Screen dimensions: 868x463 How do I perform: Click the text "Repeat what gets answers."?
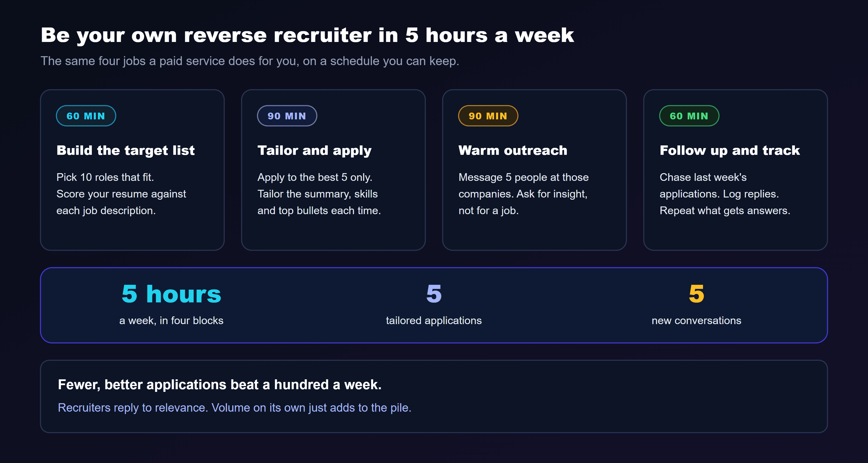point(725,211)
